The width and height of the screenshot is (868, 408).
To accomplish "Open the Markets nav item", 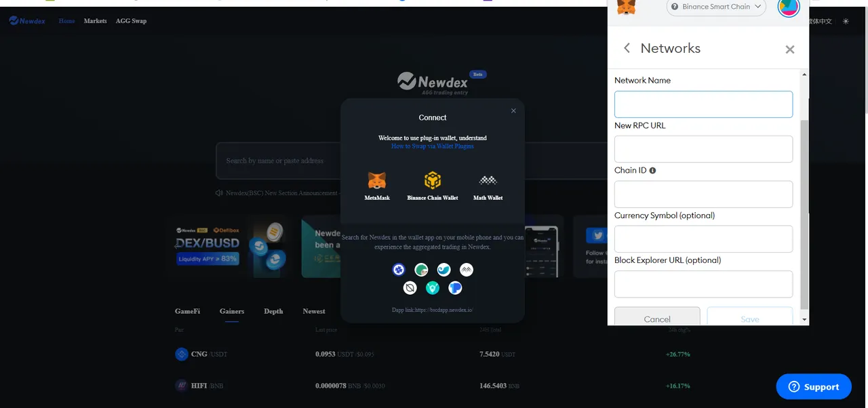I will tap(95, 21).
